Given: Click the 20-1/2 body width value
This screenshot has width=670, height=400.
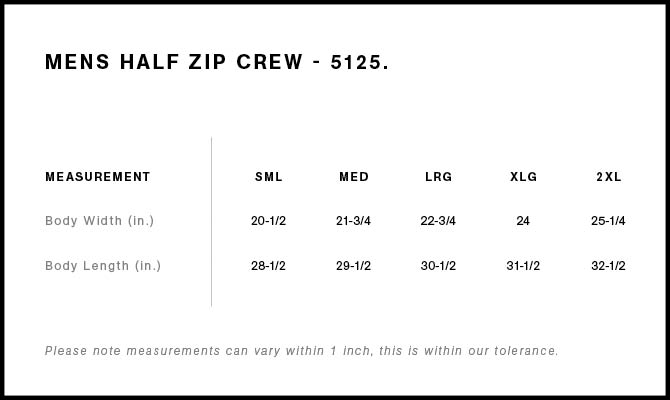Looking at the screenshot, I should coord(269,221).
